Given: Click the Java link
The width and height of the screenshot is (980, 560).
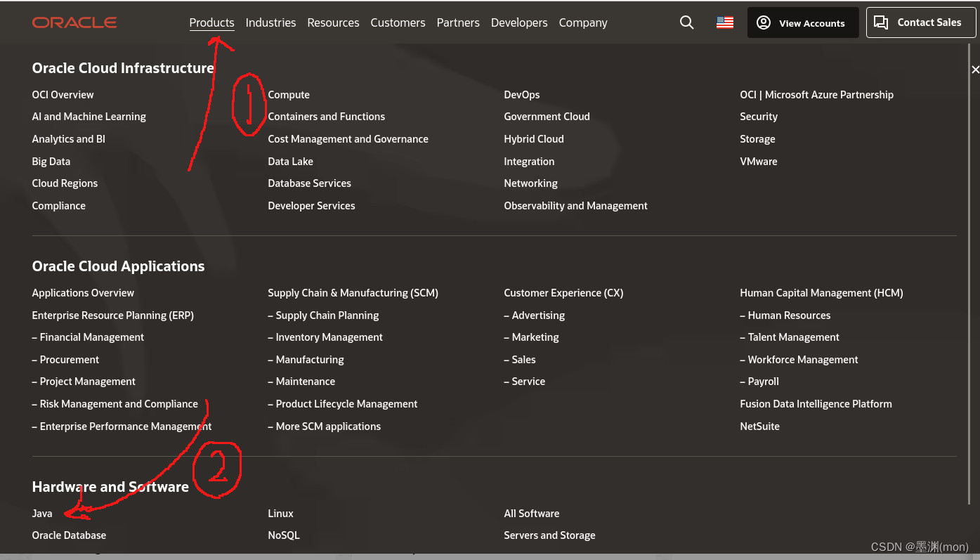Looking at the screenshot, I should coord(42,514).
